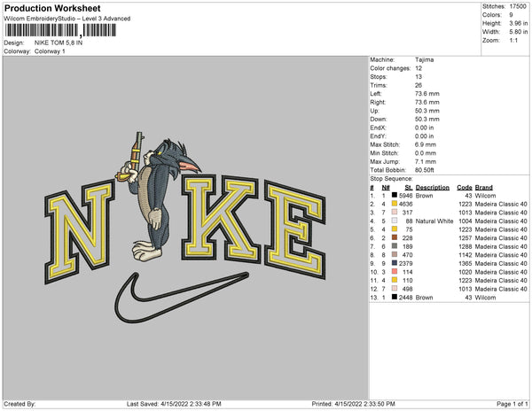Click the design name 'NIKE TOM 5,8 IN'

59,43
